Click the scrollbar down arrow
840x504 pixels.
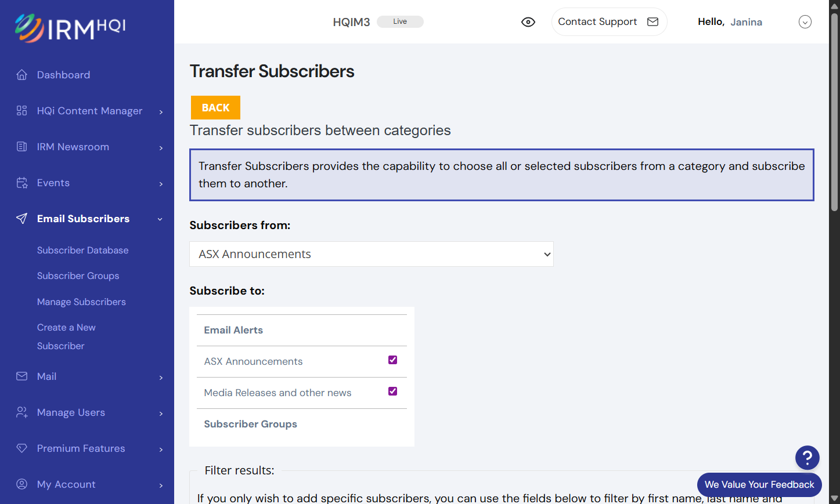coord(834,499)
